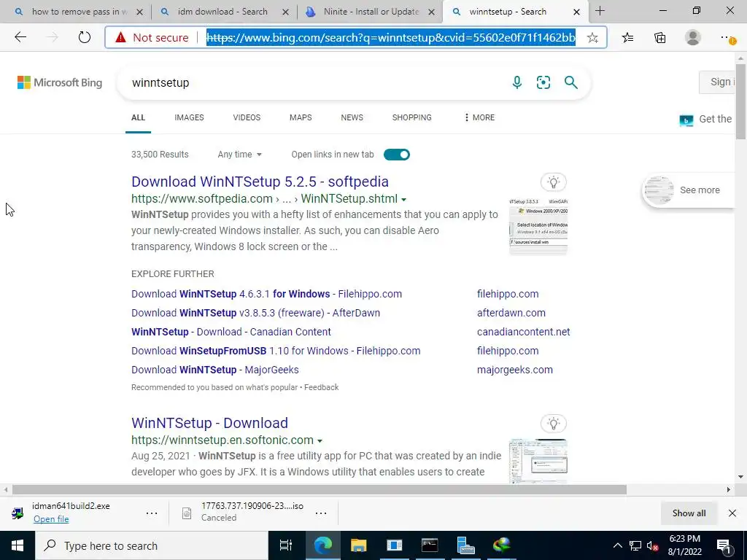
Task: Close the Ninite tab
Action: pyautogui.click(x=432, y=12)
